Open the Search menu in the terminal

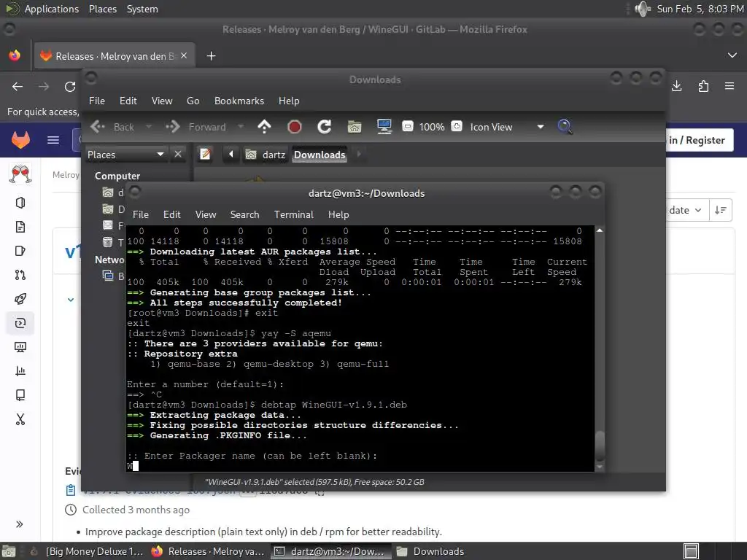(245, 214)
